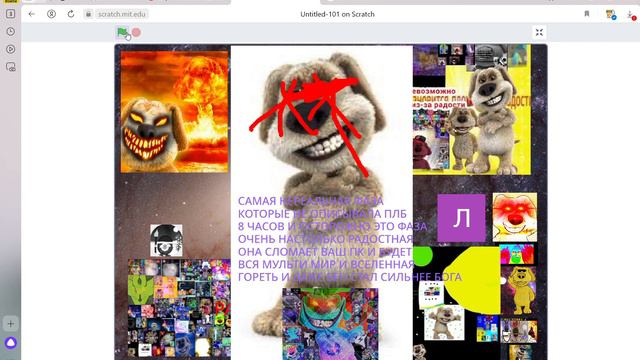
Task: Add a sidebar item with plus button
Action: (11, 324)
